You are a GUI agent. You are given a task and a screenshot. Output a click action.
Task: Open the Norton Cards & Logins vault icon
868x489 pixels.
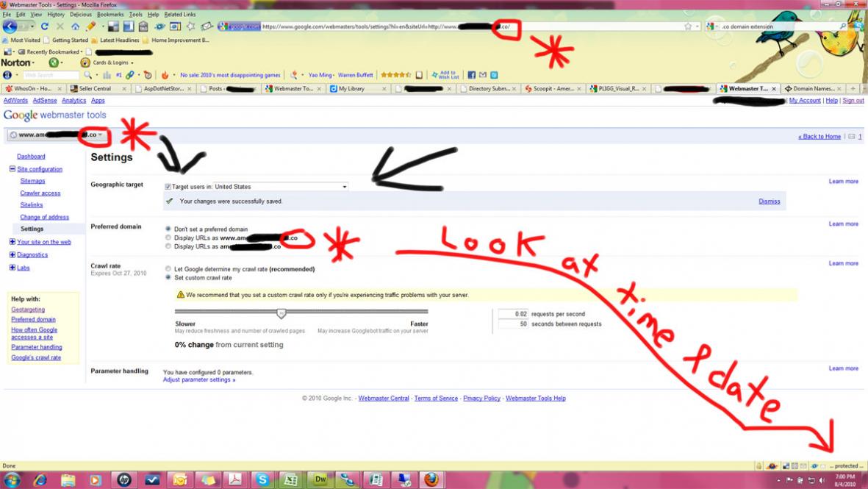pos(85,63)
